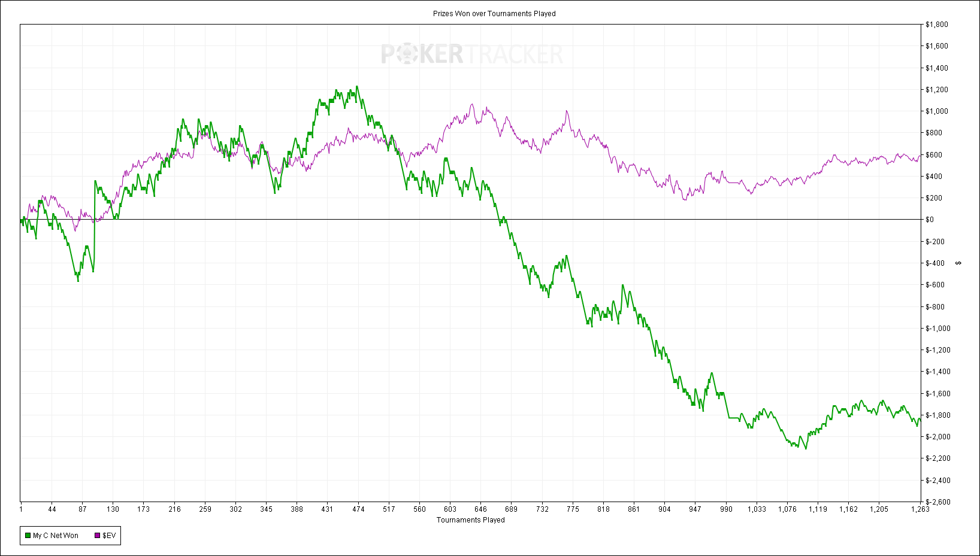Click the negative $-1,000 y-axis label
Image resolution: width=980 pixels, height=556 pixels.
[938, 329]
